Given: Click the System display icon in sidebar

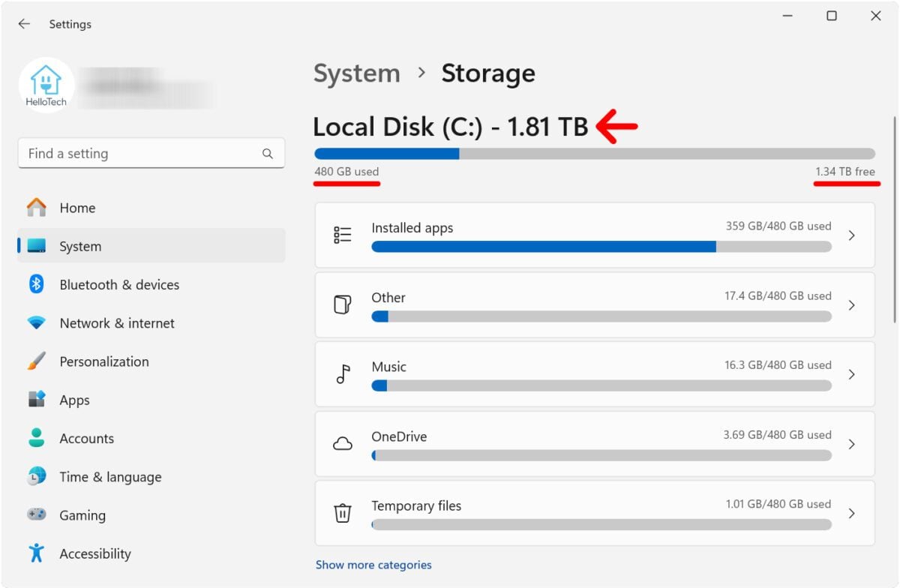Looking at the screenshot, I should tap(36, 246).
